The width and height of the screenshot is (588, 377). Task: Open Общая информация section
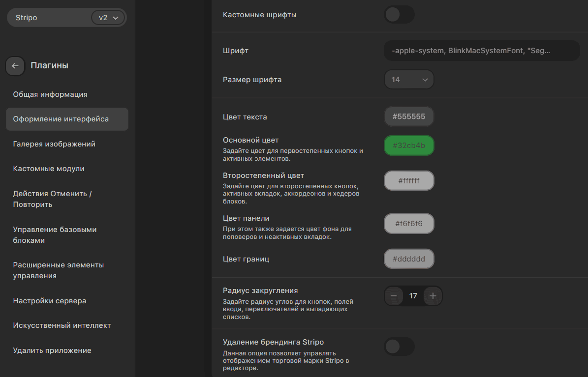click(x=50, y=94)
